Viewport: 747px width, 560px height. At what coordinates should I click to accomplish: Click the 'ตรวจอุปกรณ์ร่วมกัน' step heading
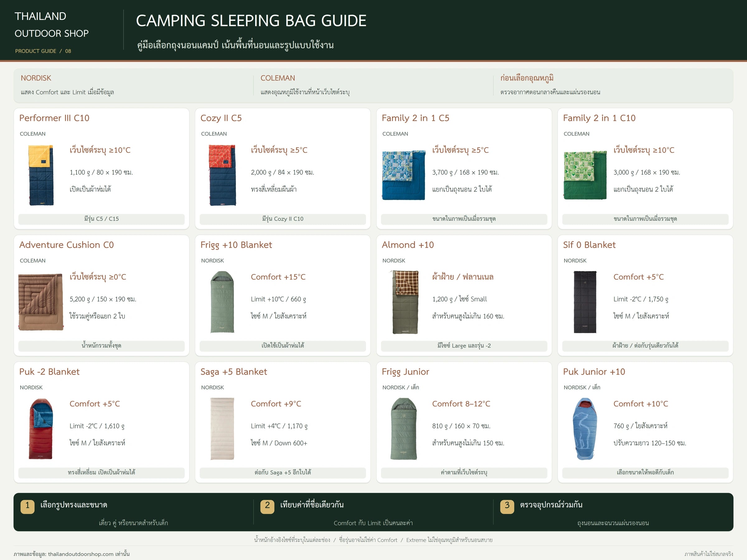(x=551, y=505)
